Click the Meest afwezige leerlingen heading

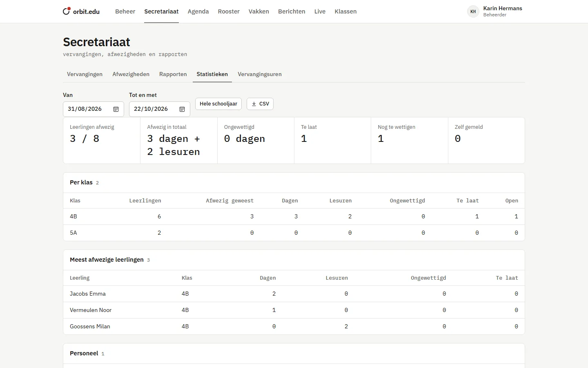coord(107,260)
